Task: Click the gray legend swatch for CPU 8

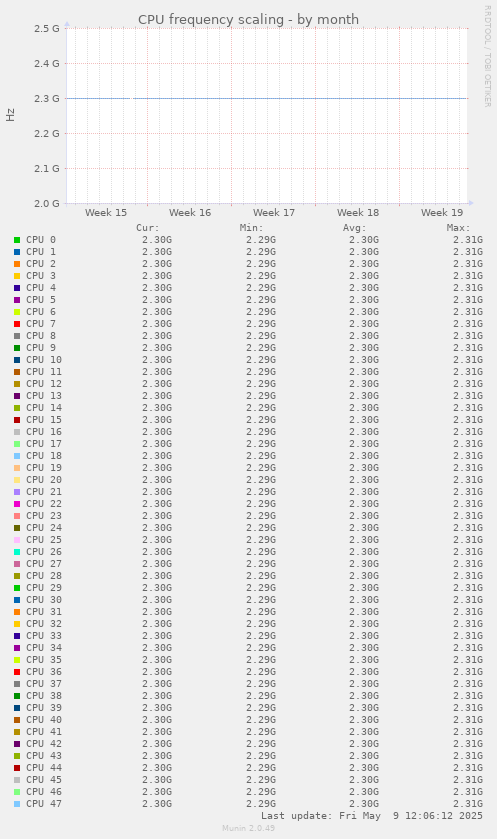Action: click(x=17, y=336)
